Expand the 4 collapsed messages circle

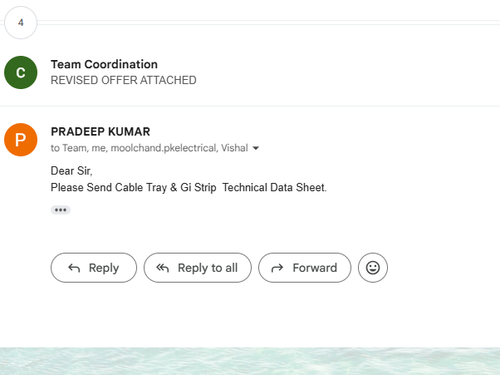(21, 23)
